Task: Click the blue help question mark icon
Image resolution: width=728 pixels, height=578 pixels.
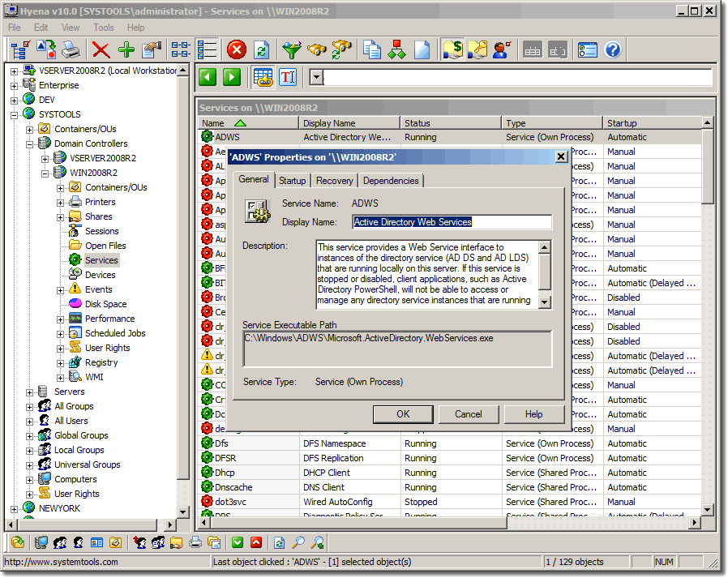Action: coord(613,50)
